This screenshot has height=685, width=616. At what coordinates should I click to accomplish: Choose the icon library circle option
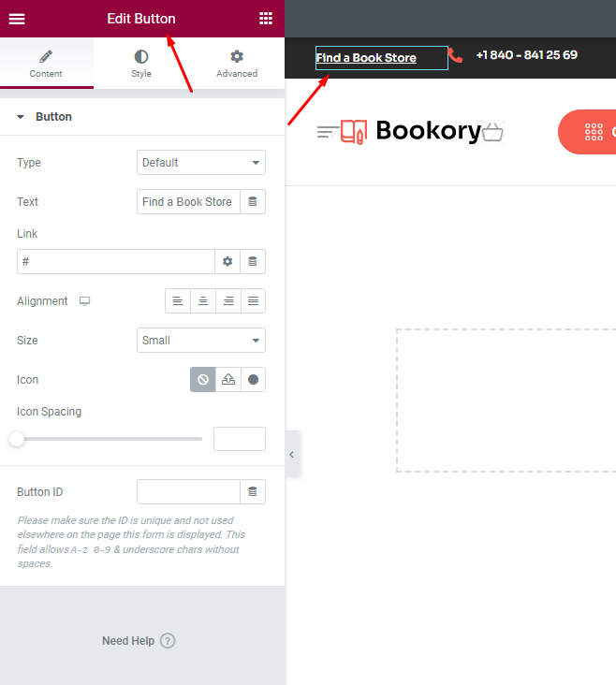tap(253, 380)
